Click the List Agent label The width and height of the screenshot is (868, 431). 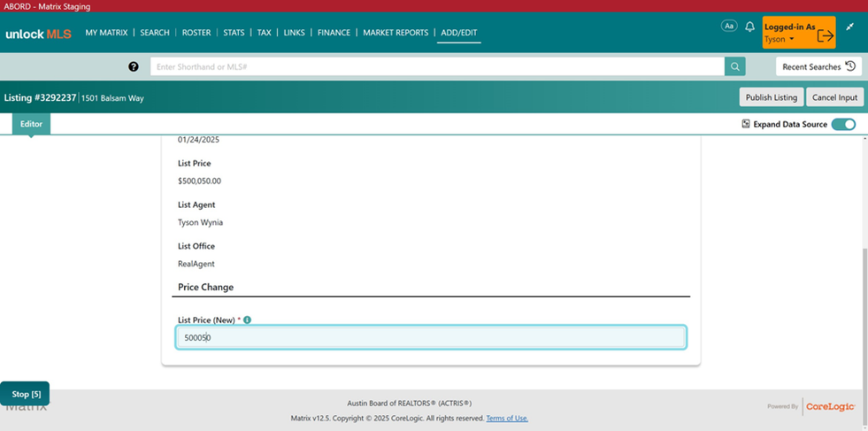[x=196, y=205]
